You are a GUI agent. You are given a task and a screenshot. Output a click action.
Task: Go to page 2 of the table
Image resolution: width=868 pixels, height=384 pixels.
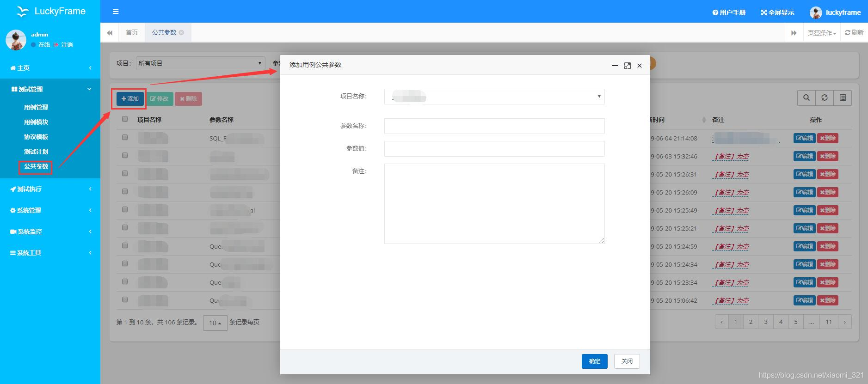(751, 322)
